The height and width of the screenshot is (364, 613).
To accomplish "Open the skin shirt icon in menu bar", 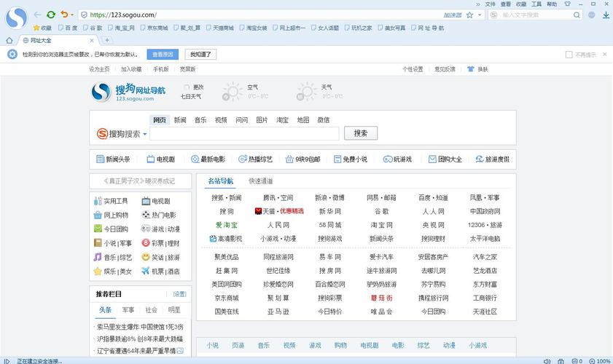I will click(567, 4).
